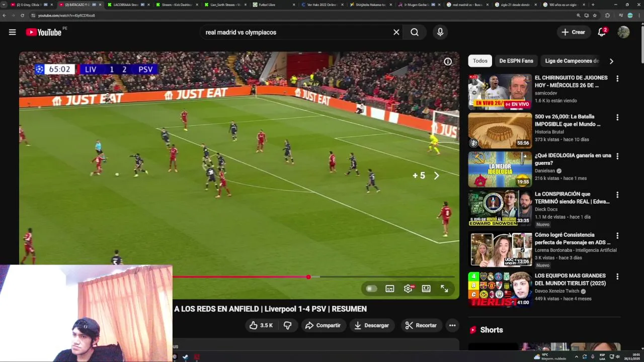Open Cómo logré Consistencia video thumbnail
Screen dimensions: 644x362
[500, 249]
